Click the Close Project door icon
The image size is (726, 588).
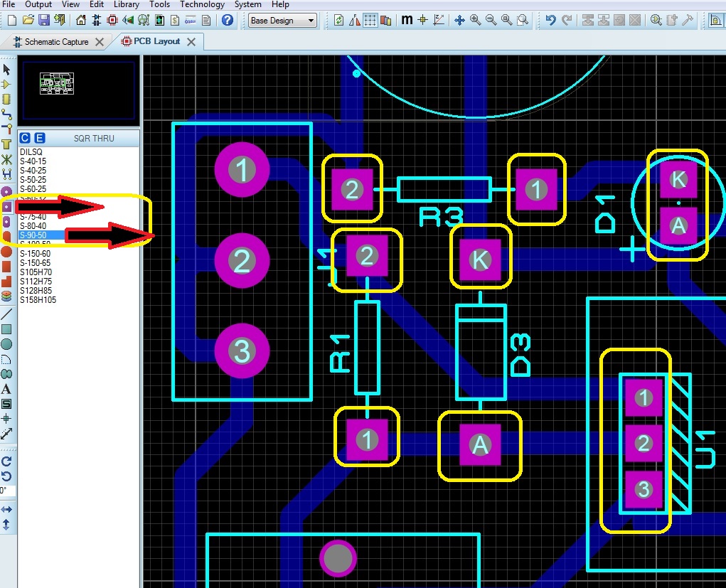pos(59,20)
